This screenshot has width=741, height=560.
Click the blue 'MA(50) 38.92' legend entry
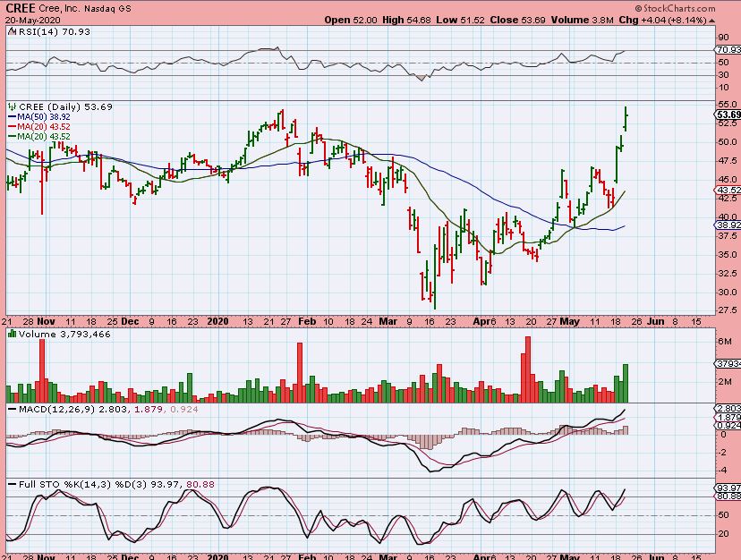[39, 116]
